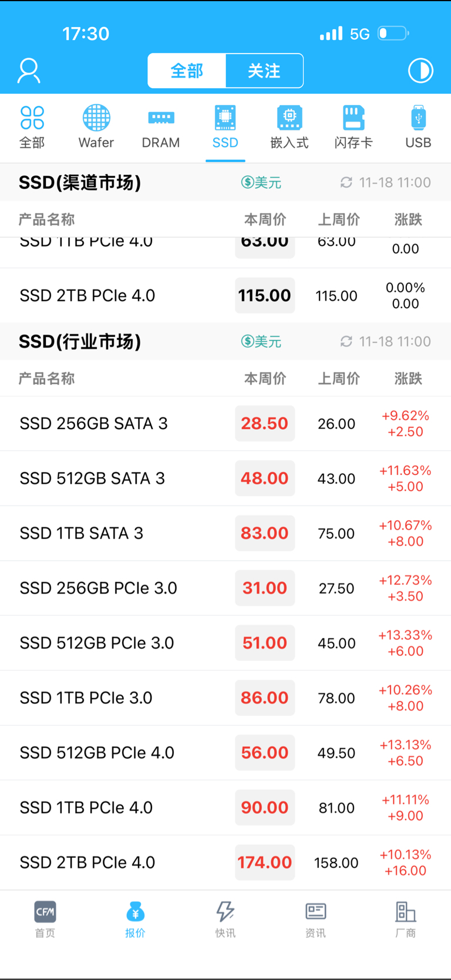Screen dimensions: 451x980
Task: Open the user profile icon
Action: pos(29,71)
